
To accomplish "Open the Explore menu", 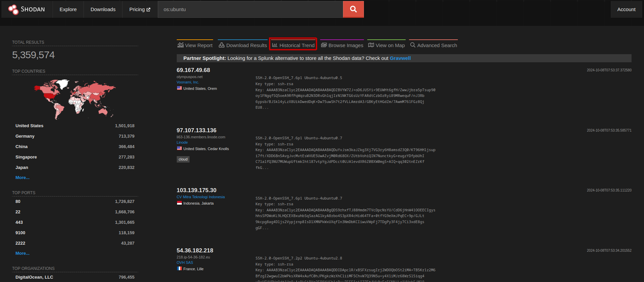I will click(68, 9).
